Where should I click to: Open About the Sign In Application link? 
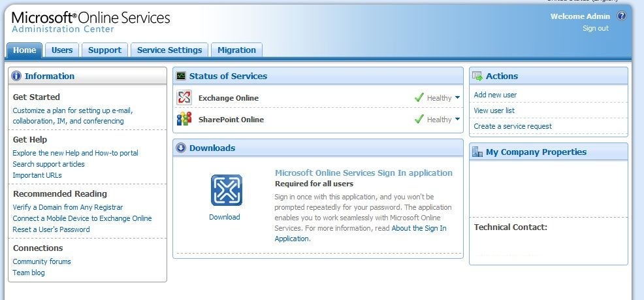[360, 233]
